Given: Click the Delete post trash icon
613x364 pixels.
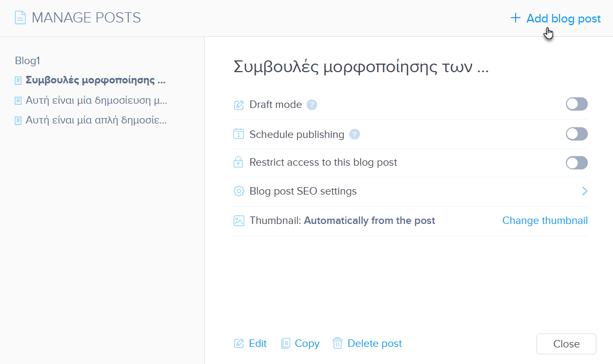Looking at the screenshot, I should [x=338, y=343].
